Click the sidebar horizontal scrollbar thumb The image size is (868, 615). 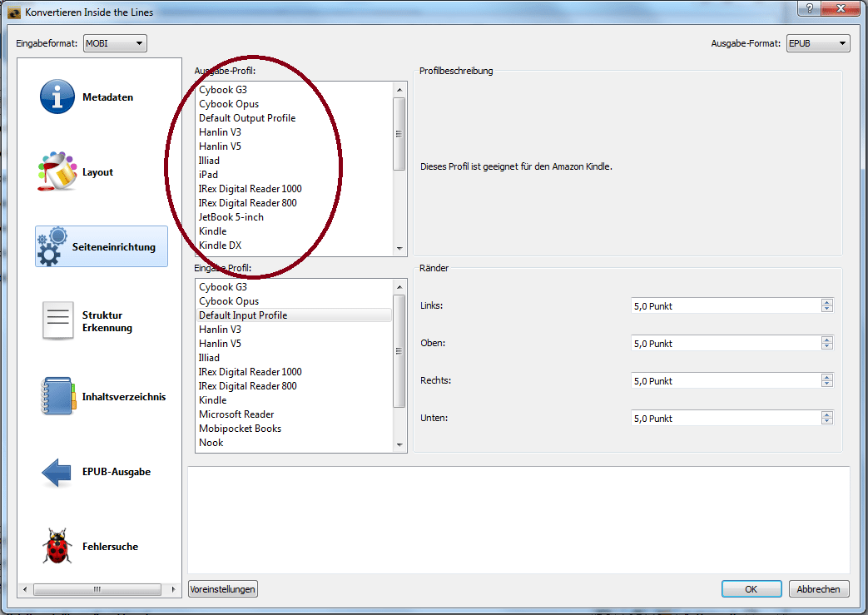coord(97,589)
